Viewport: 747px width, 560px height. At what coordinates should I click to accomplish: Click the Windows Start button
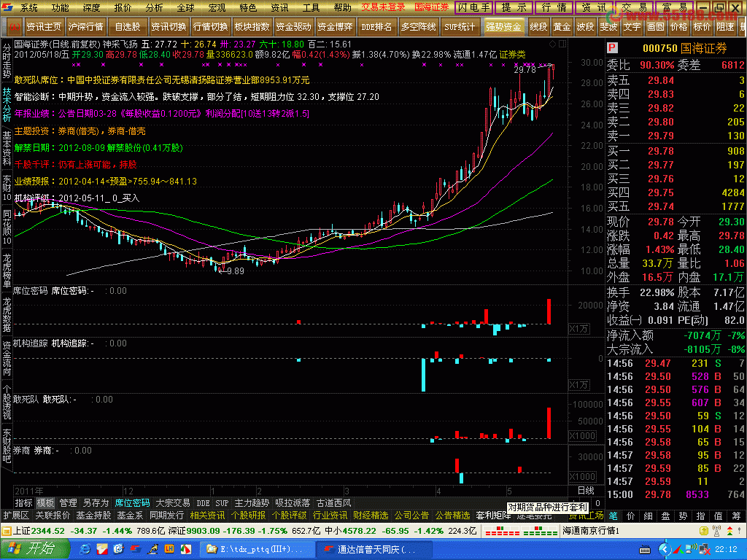[x=34, y=549]
